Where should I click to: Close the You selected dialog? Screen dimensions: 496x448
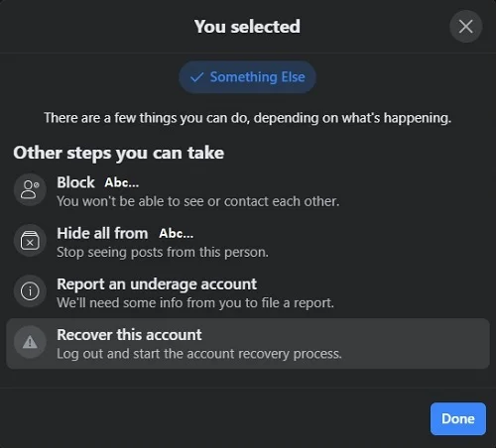coord(465,27)
